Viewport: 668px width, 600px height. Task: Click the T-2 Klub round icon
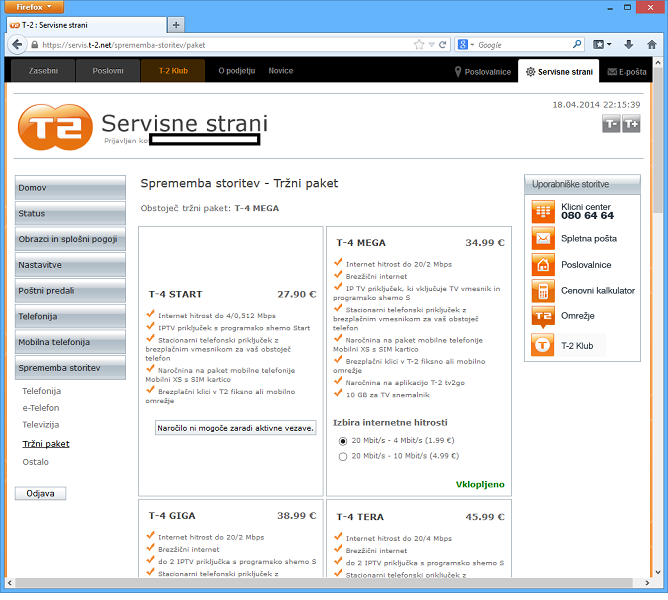[x=542, y=345]
